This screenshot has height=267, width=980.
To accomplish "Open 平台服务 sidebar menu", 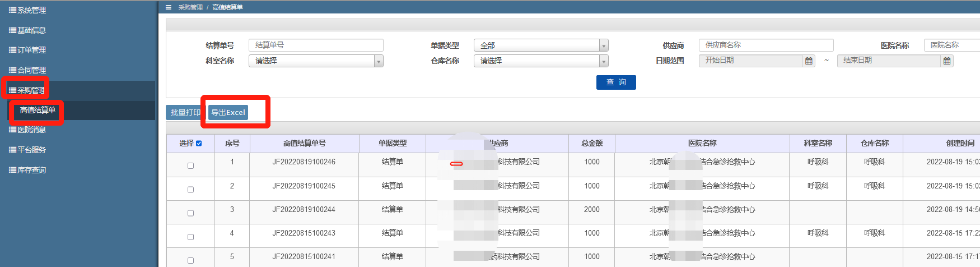I will [27, 150].
